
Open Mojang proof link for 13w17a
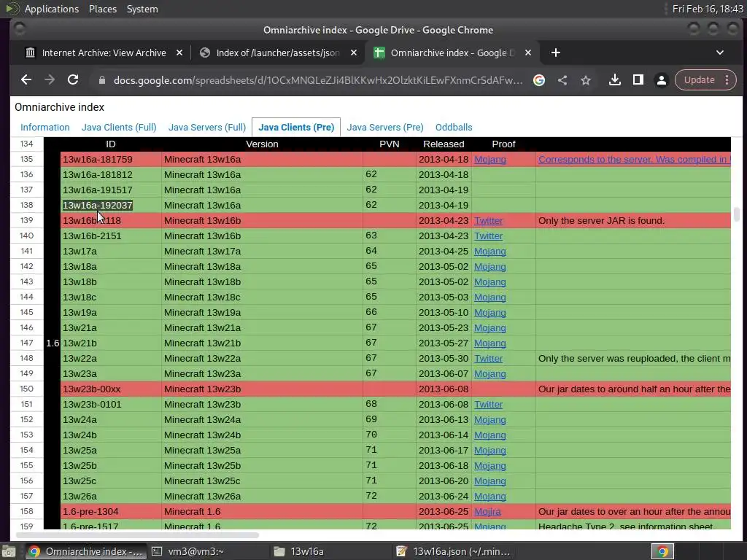tap(489, 251)
